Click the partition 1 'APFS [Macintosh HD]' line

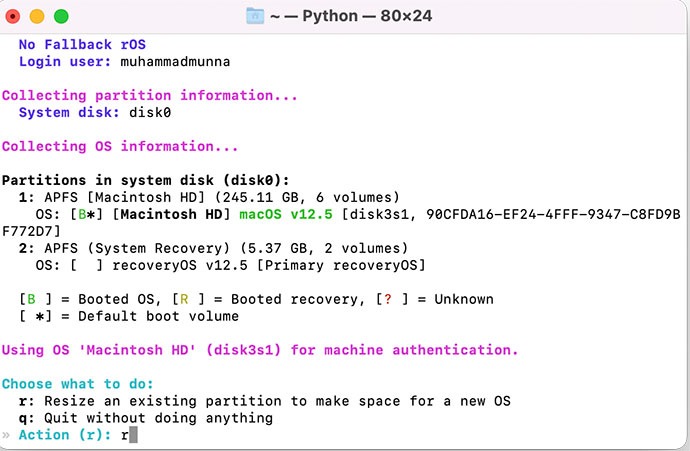tap(209, 197)
